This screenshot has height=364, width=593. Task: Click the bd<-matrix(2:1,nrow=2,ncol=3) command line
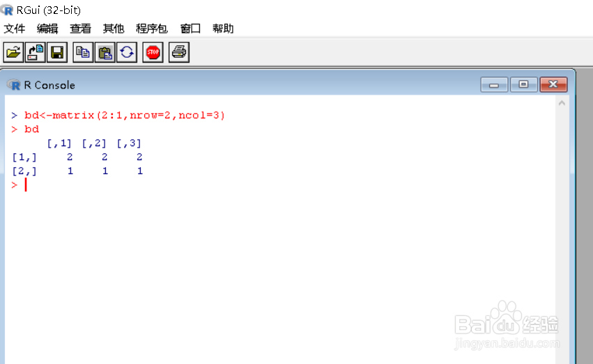125,115
